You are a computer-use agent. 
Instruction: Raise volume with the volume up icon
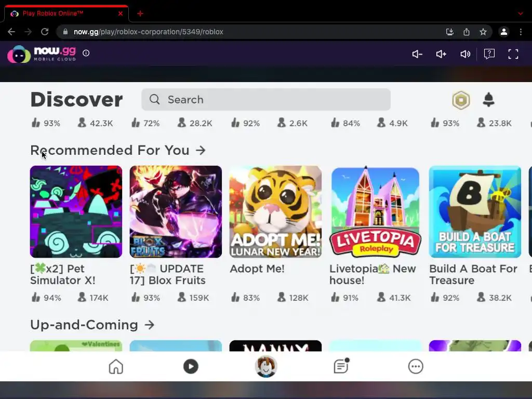click(441, 54)
